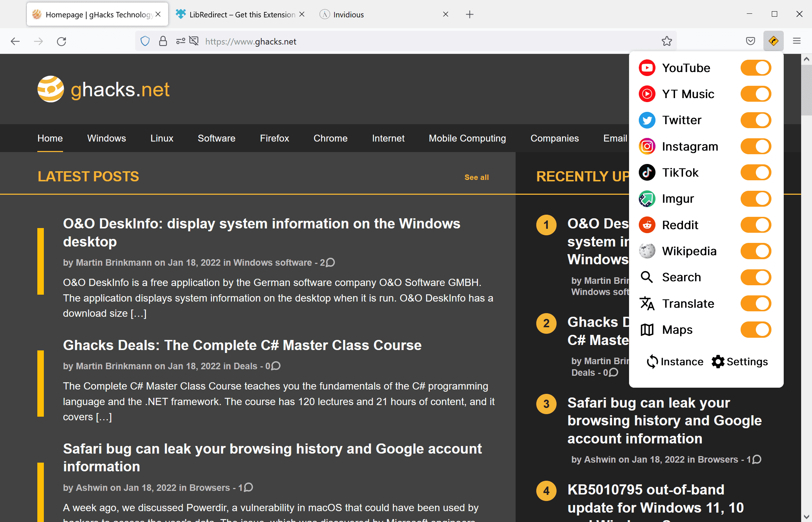Click the Chrome menu item on ghacks.net
This screenshot has height=522, width=812.
[x=330, y=138]
